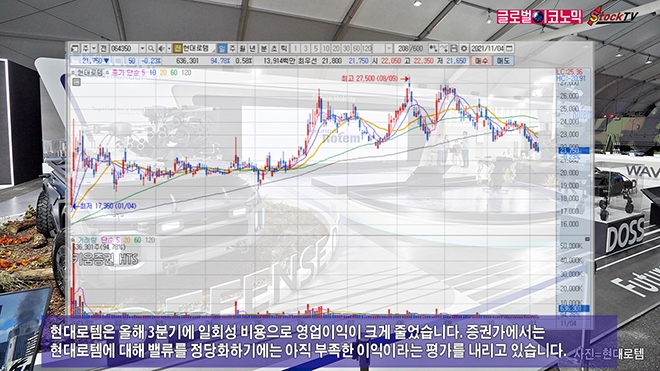
Task: Click the window detach icon at toolbar start
Action: (x=74, y=48)
